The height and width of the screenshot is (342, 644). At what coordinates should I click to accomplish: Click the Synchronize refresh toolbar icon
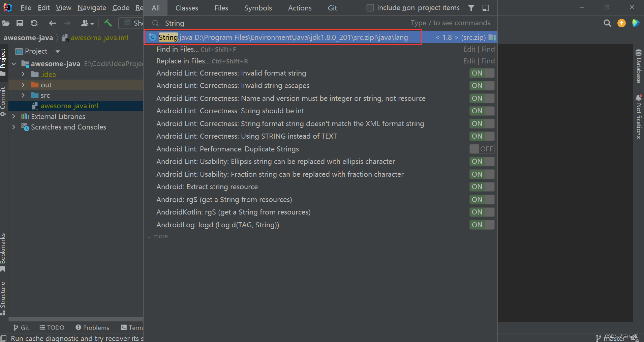point(34,23)
